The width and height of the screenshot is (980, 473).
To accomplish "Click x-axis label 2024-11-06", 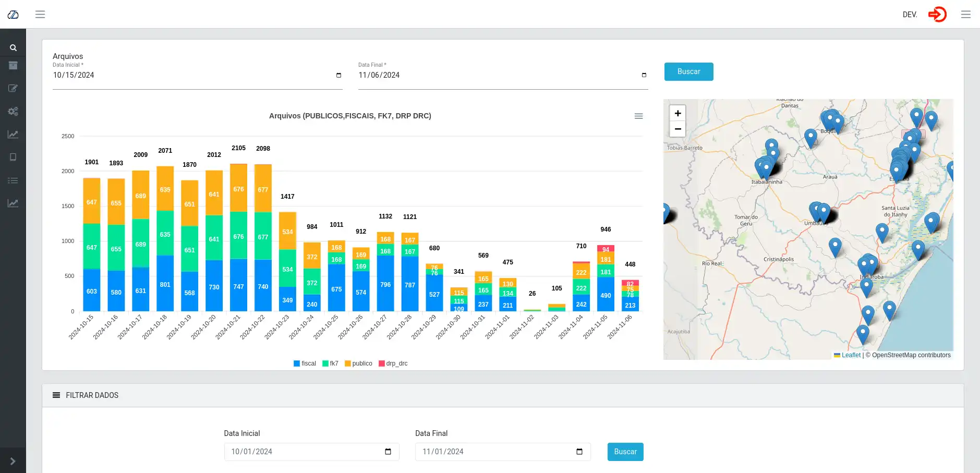I will pyautogui.click(x=620, y=327).
